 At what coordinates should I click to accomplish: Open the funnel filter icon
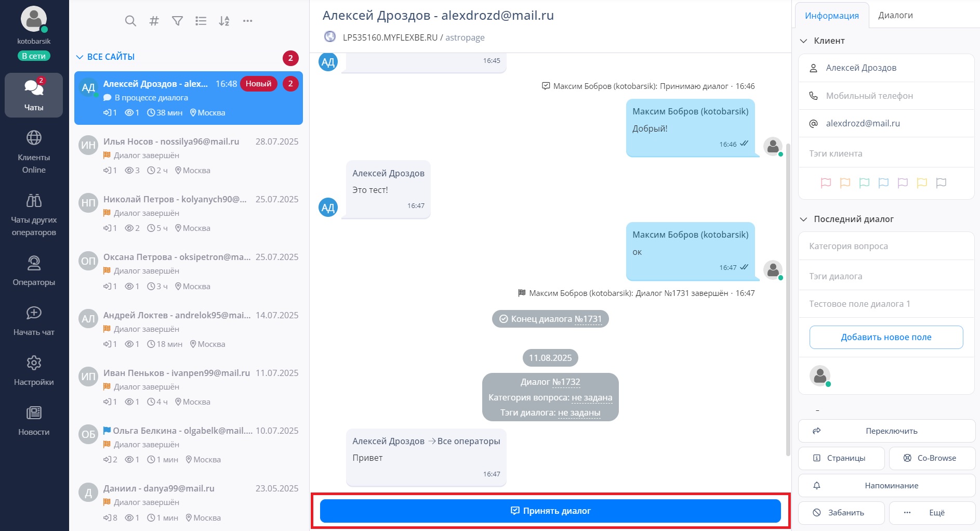coord(177,21)
